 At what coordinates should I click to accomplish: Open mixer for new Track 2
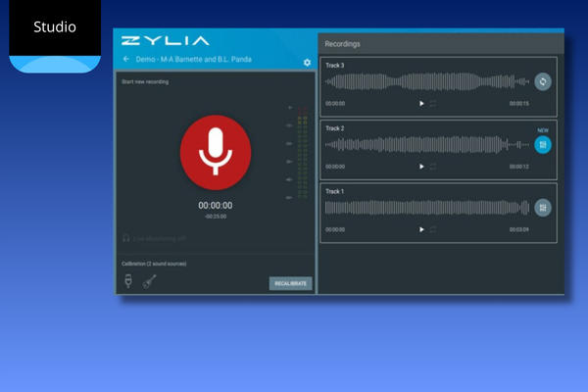543,145
